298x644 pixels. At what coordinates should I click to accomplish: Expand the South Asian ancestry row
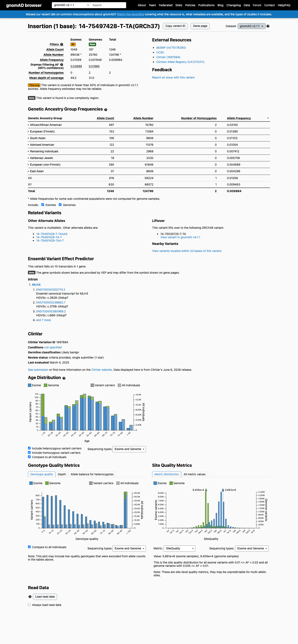point(37,138)
